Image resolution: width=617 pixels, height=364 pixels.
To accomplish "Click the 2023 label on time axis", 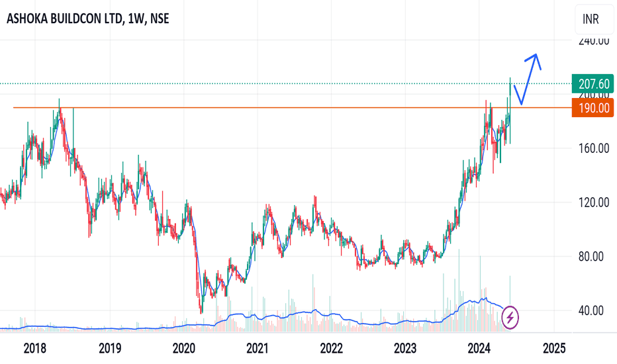I will 405,348.
